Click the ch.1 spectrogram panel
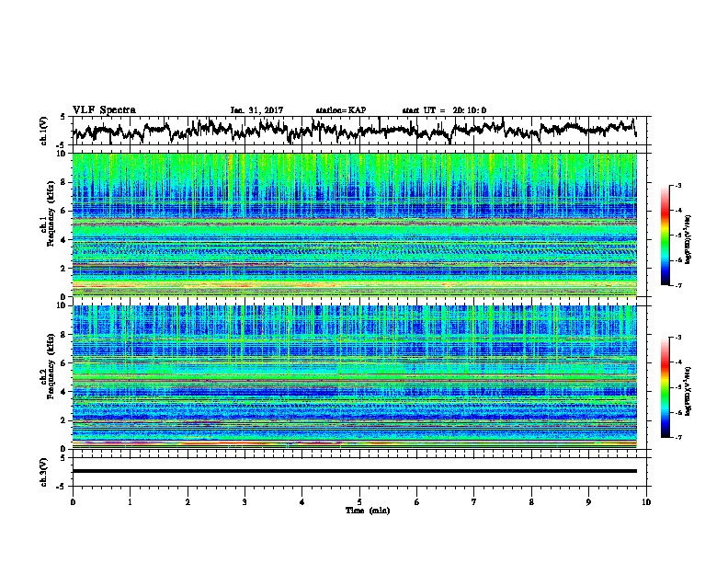This screenshot has height=563, width=728. (355, 224)
